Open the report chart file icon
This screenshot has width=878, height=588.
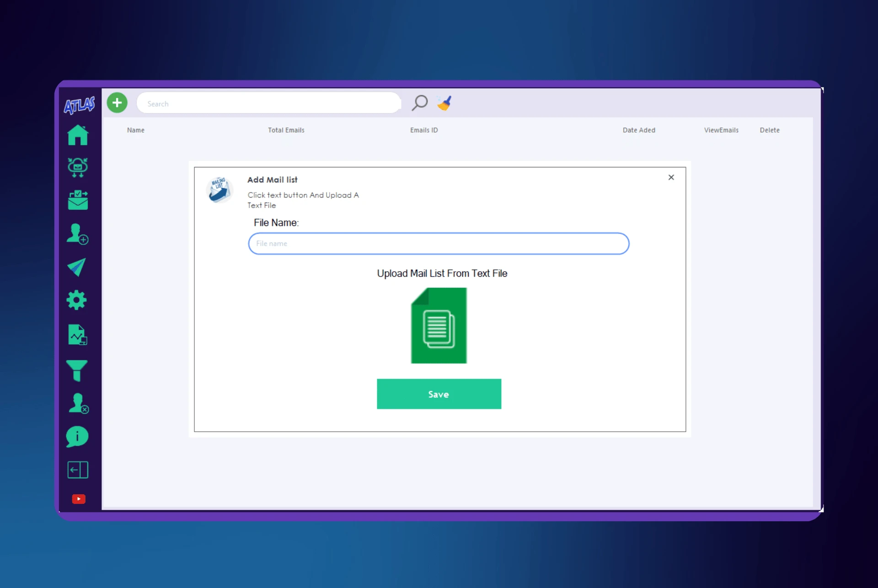77,335
